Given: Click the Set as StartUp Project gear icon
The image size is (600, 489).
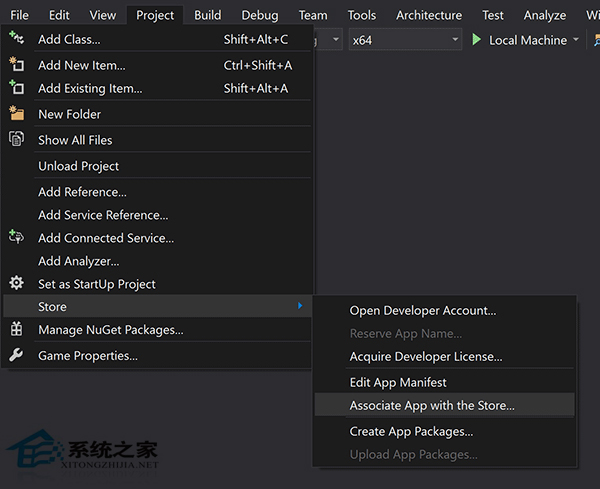Looking at the screenshot, I should 16,283.
